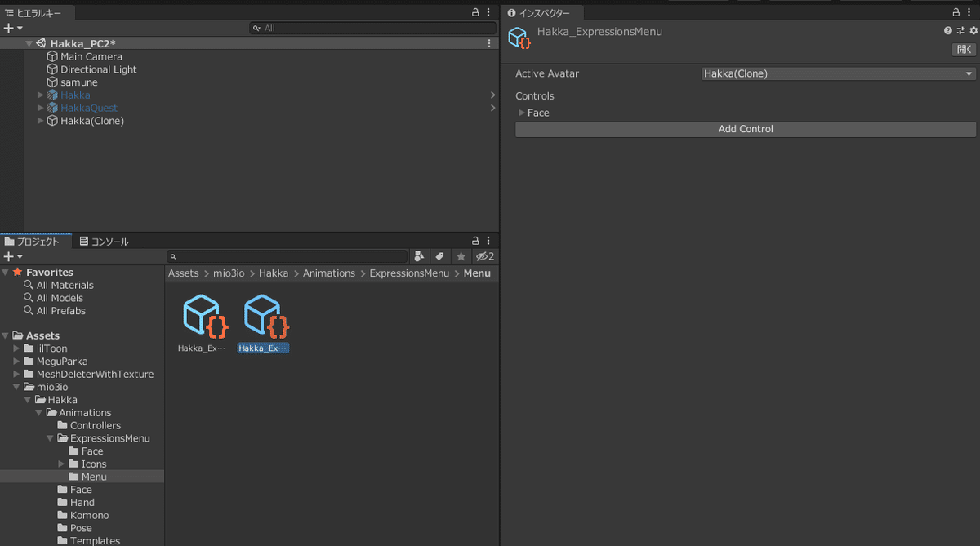Expand the Icons folder

[62, 464]
